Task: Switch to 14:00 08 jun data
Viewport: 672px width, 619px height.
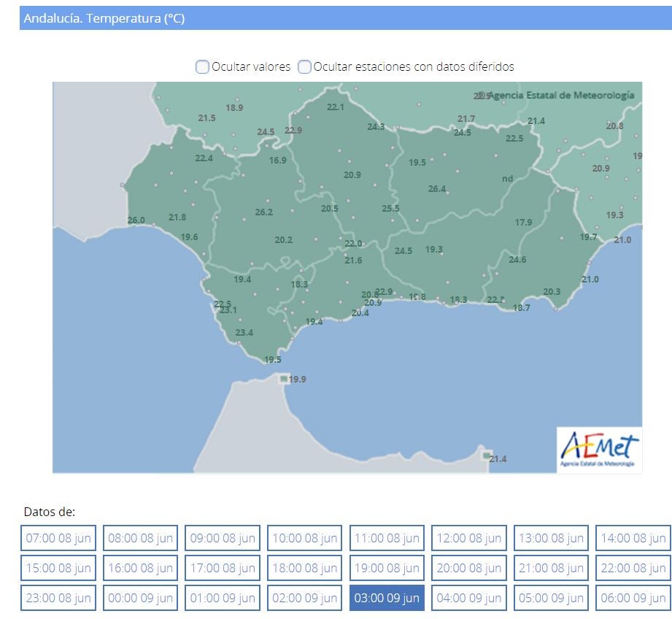Action: 633,539
